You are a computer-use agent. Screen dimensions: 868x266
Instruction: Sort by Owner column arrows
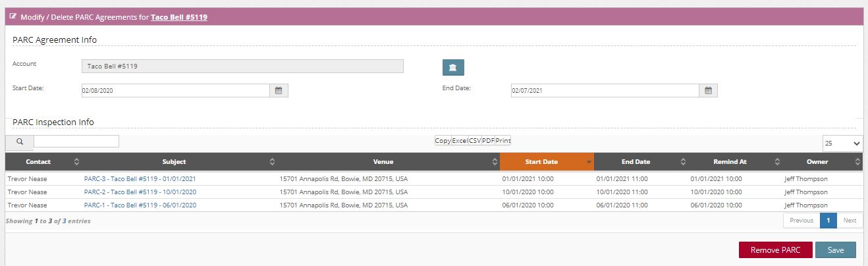(857, 162)
